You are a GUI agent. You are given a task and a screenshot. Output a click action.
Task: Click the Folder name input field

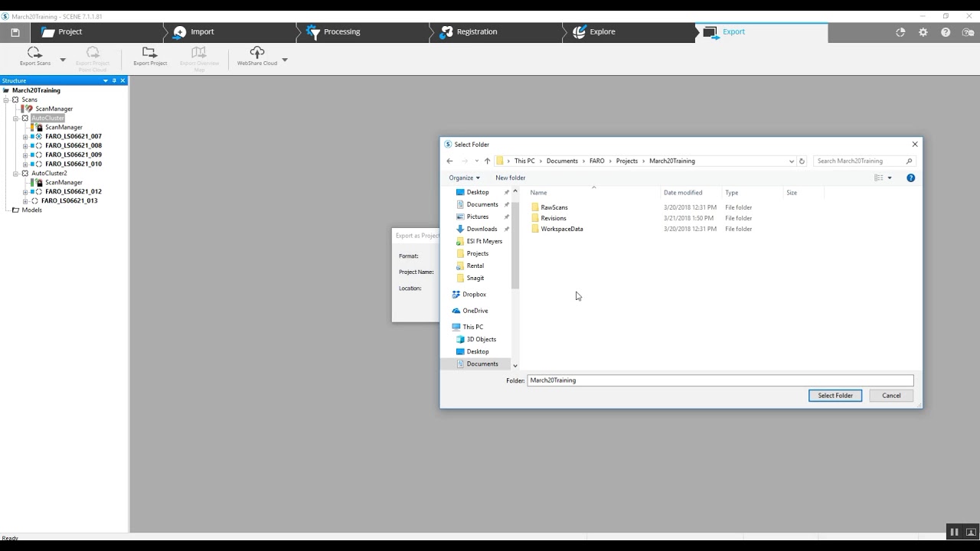point(720,380)
